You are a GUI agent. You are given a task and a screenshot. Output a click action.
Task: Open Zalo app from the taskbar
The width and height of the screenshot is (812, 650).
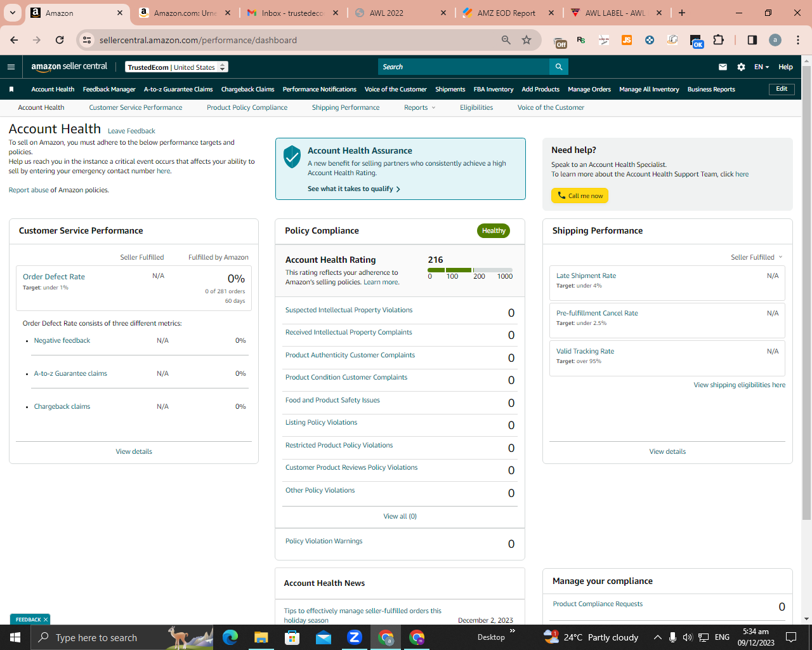355,637
